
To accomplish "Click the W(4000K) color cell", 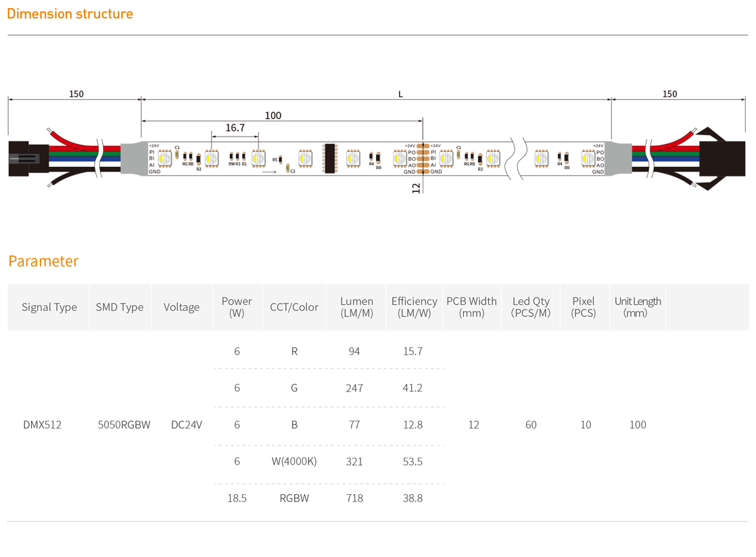I will [x=293, y=461].
